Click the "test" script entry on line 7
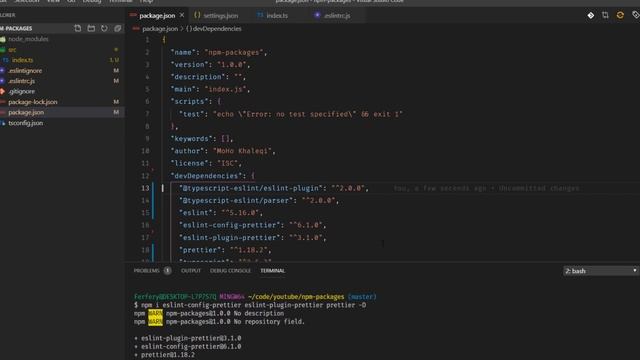The height and width of the screenshot is (360, 640). point(291,114)
